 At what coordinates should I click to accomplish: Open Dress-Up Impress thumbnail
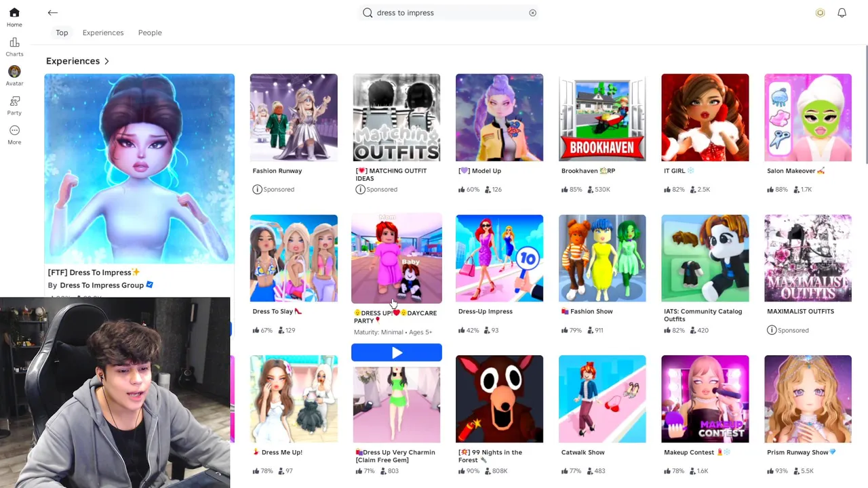500,258
